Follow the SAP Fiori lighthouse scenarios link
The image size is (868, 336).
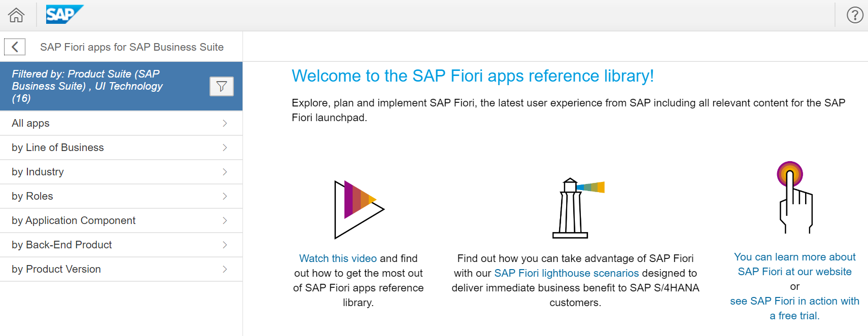[x=567, y=273]
